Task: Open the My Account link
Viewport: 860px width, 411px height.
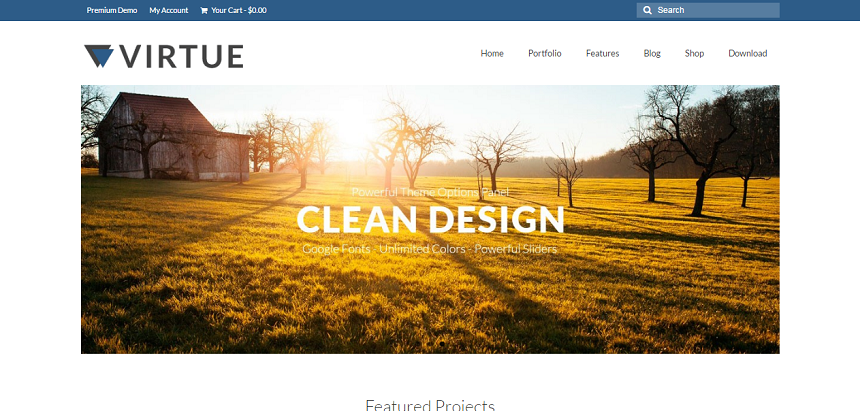Action: [x=168, y=10]
